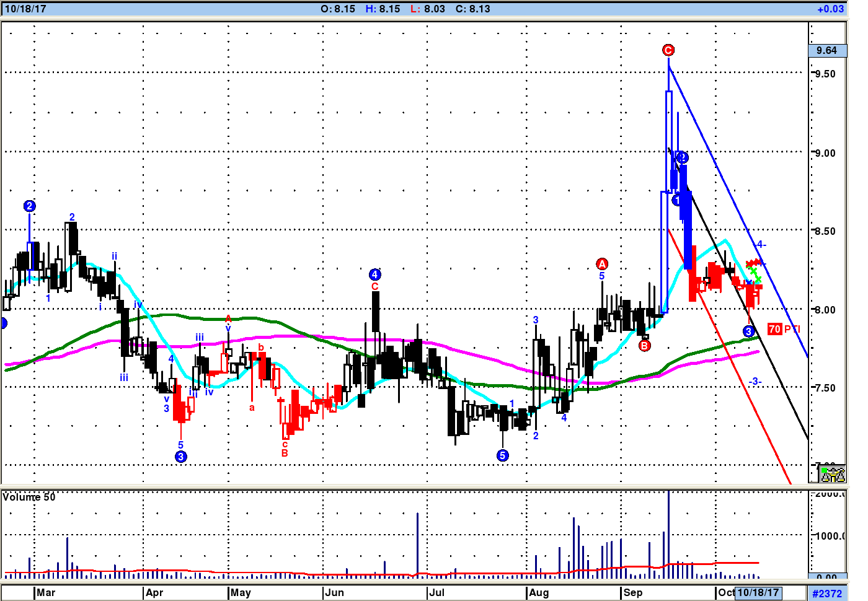The image size is (868, 601).
Task: Click the 9.50 price axis label
Action: (825, 74)
